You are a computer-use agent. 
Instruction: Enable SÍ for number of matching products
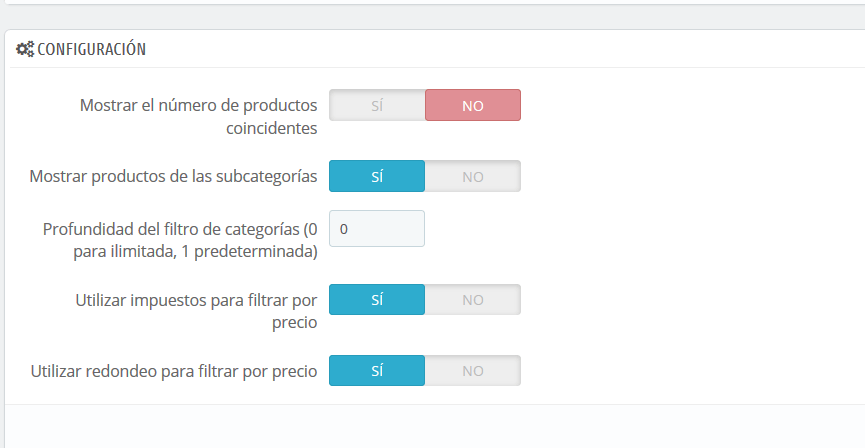(377, 105)
